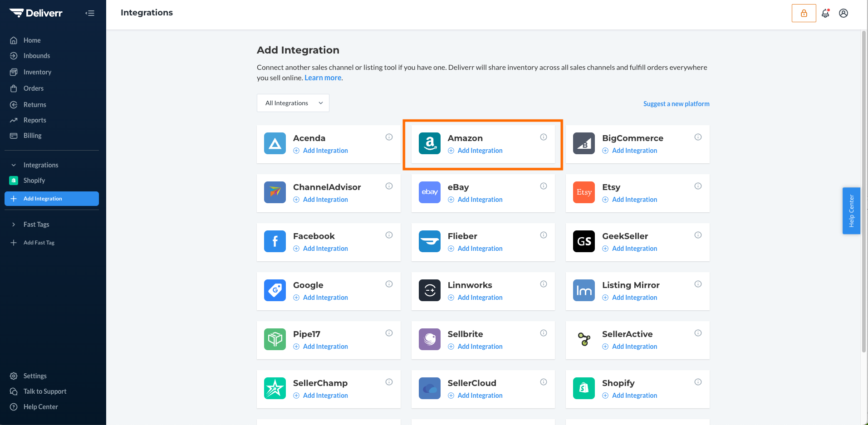Screen dimensions: 868x425
Task: Go to Home in sidebar
Action: coord(32,40)
